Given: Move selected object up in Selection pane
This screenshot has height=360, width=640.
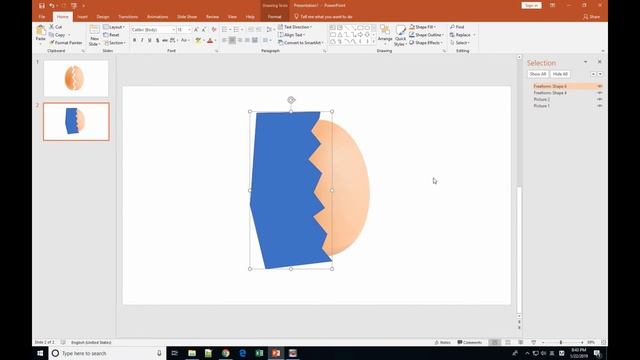Looking at the screenshot, I should click(593, 74).
